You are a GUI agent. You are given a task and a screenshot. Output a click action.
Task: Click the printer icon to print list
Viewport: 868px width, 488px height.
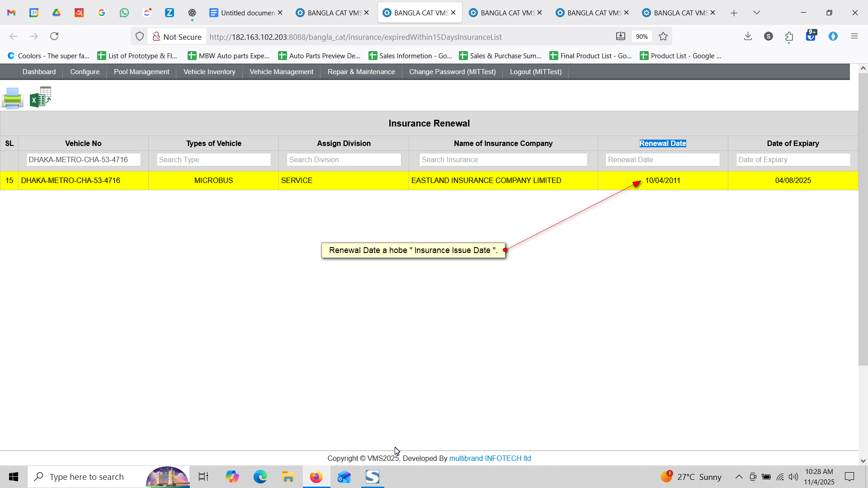tap(13, 98)
